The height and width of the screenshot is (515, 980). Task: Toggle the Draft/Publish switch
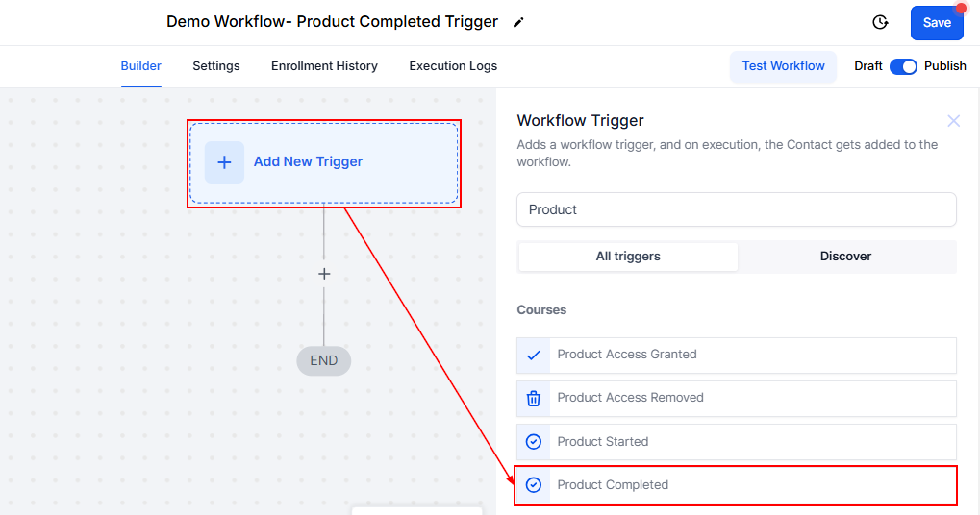[x=903, y=66]
